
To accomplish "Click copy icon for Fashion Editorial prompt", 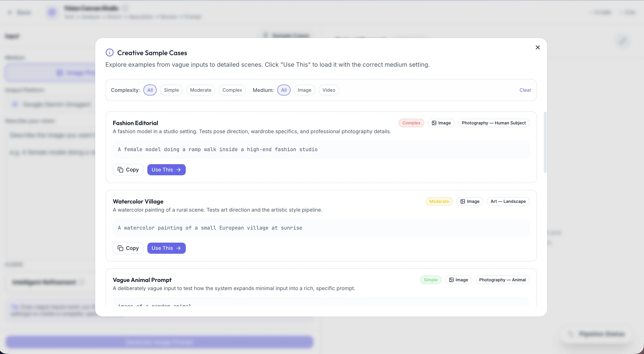I will tap(120, 170).
